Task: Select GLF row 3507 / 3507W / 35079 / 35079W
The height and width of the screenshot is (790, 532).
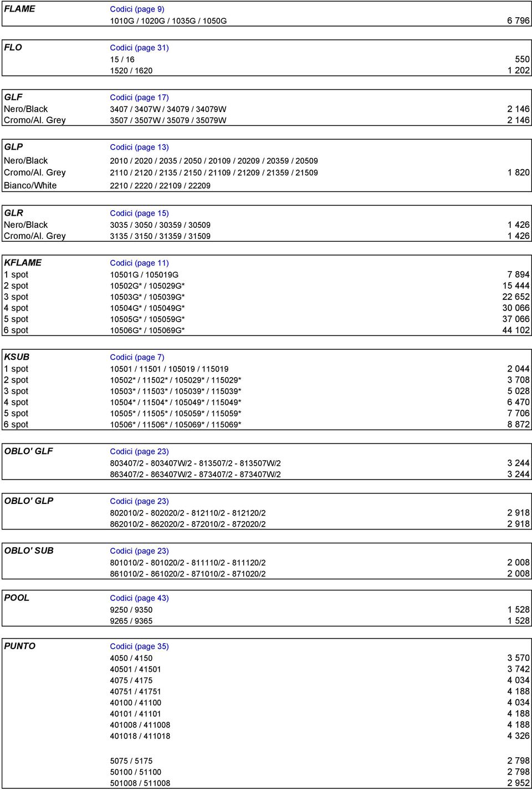Action: click(x=168, y=120)
